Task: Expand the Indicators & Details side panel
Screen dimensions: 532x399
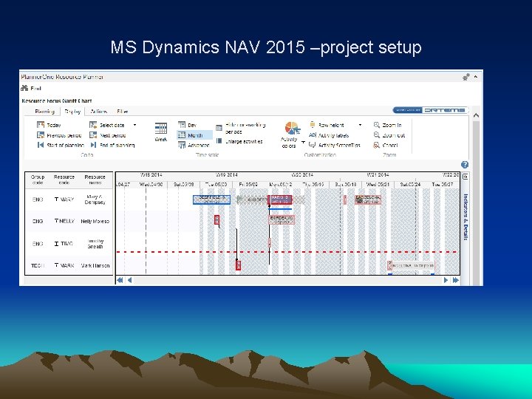Action: point(465,217)
